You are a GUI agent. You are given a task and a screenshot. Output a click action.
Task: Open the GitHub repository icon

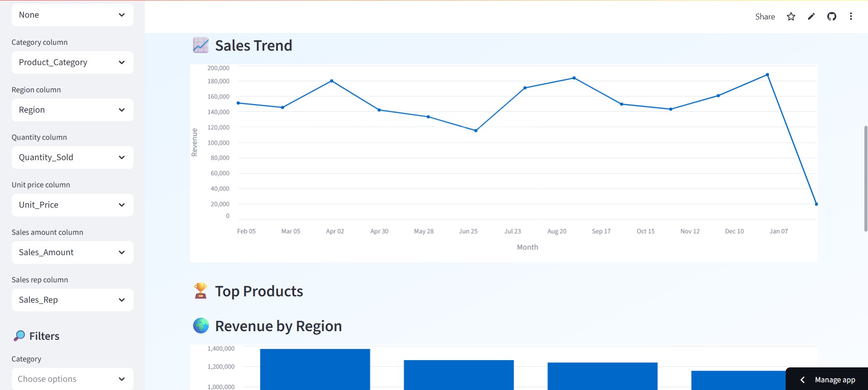tap(831, 17)
